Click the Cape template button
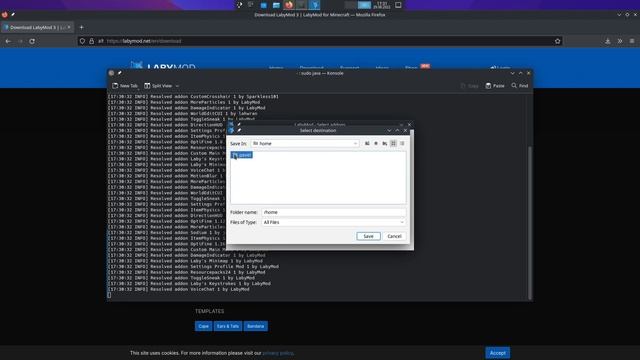The width and height of the screenshot is (640, 360). (x=203, y=326)
